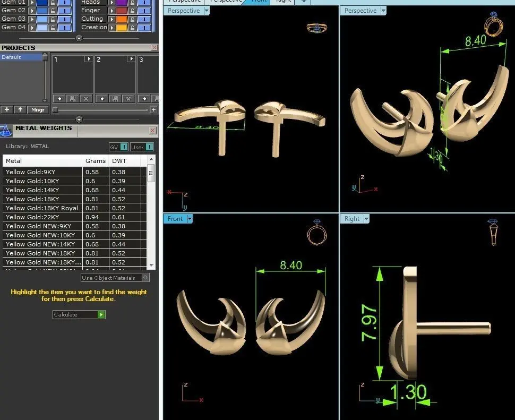
Task: Lock the Cutting layer
Action: coord(132,19)
